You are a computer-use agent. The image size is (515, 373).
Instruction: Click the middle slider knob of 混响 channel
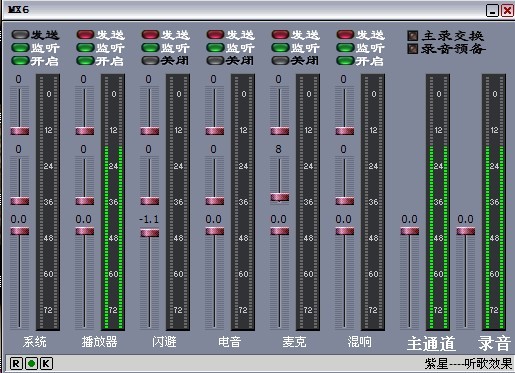[345, 201]
